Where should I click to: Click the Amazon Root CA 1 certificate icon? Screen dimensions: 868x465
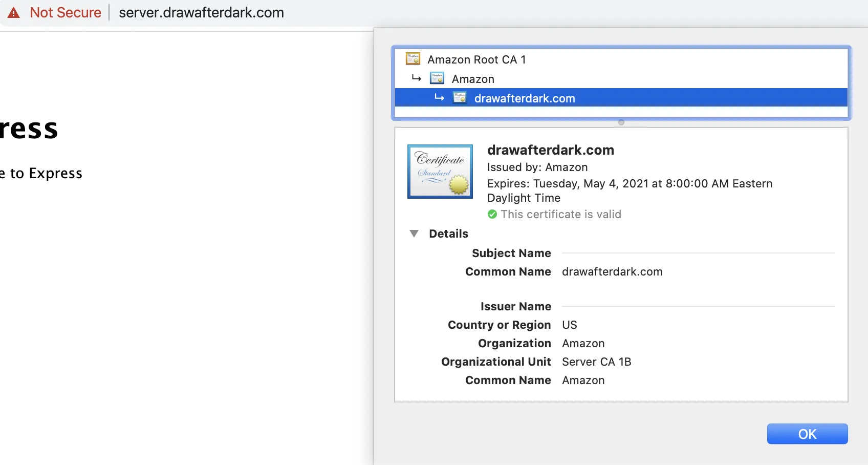[413, 59]
